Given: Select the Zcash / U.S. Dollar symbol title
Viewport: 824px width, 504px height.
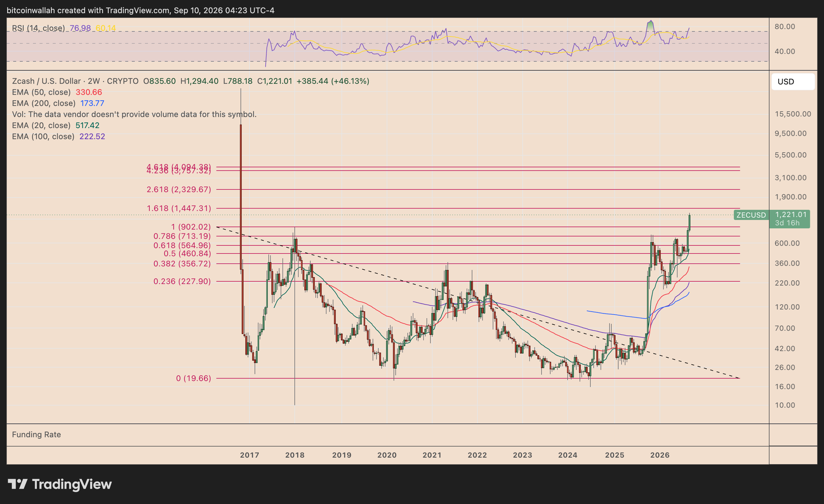Looking at the screenshot, I should [x=47, y=81].
